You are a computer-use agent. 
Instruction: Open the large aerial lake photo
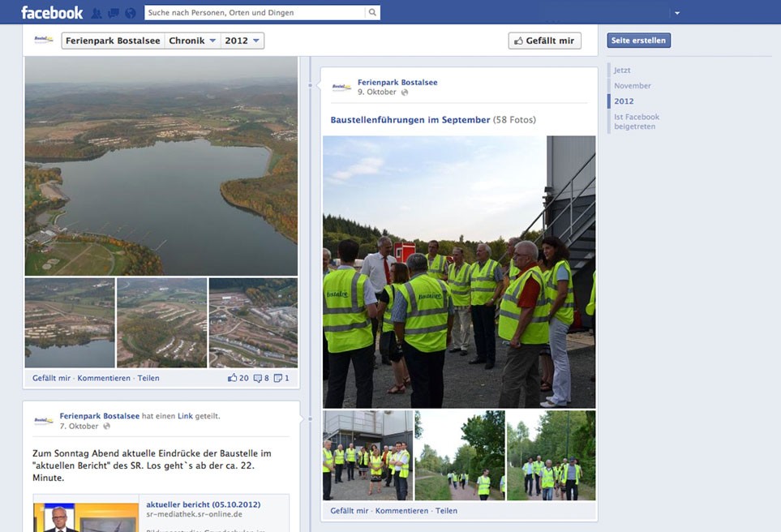(x=161, y=166)
